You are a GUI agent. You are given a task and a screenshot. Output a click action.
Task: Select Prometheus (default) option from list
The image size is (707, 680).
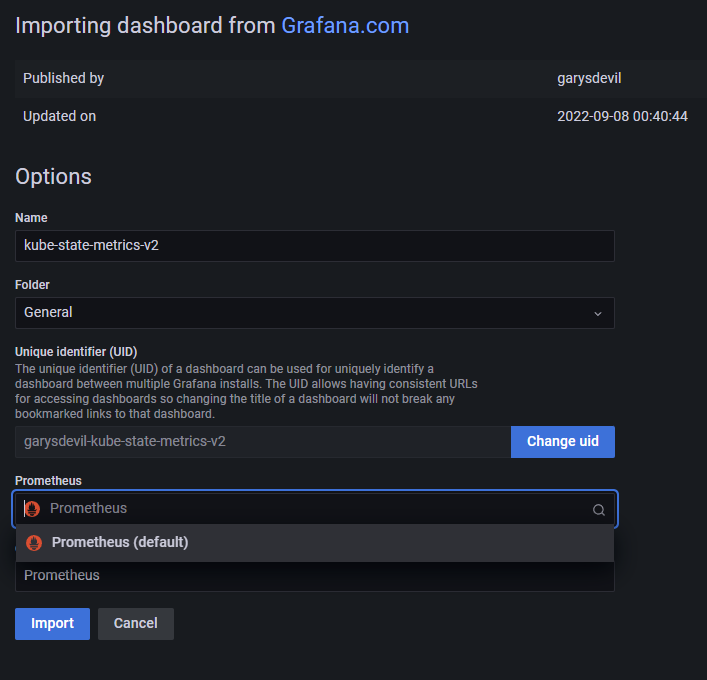tap(315, 542)
